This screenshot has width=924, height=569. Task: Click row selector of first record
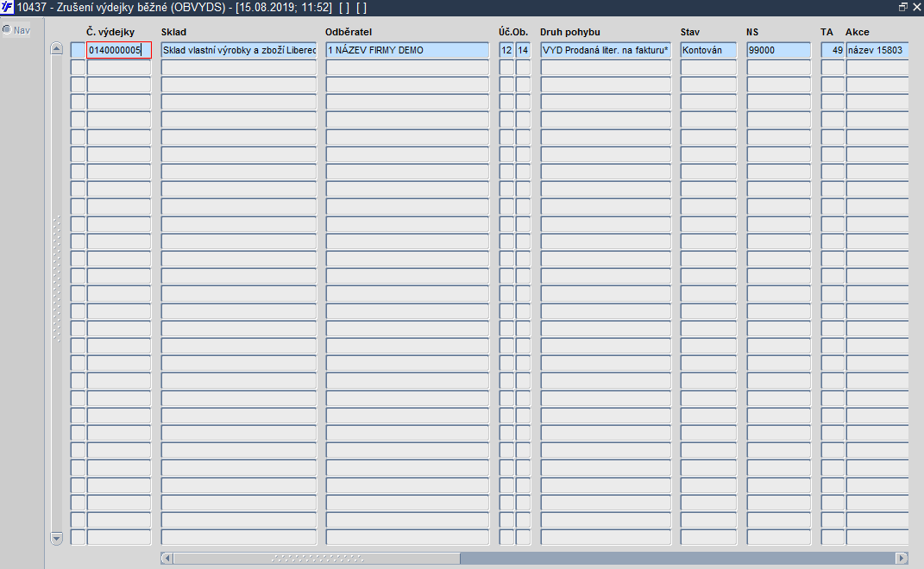[x=78, y=50]
